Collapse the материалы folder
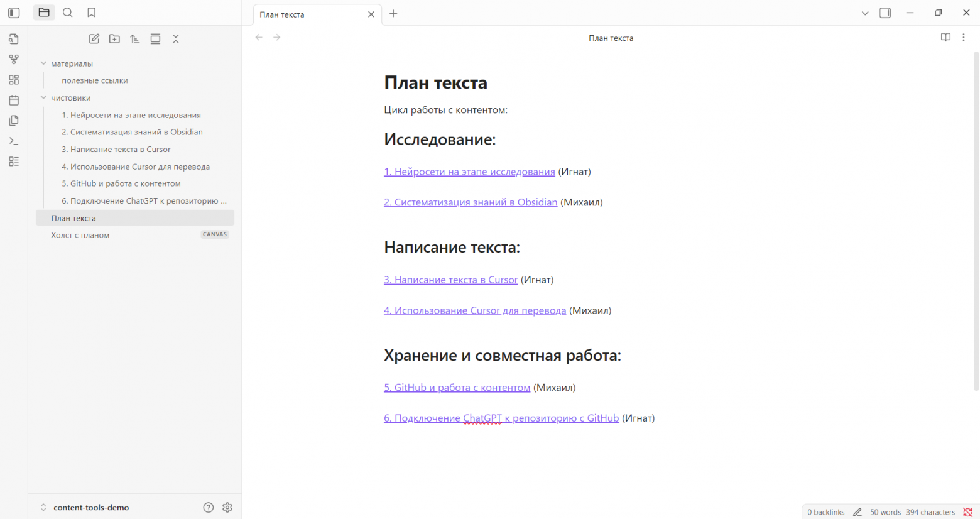The width and height of the screenshot is (980, 519). coord(43,63)
